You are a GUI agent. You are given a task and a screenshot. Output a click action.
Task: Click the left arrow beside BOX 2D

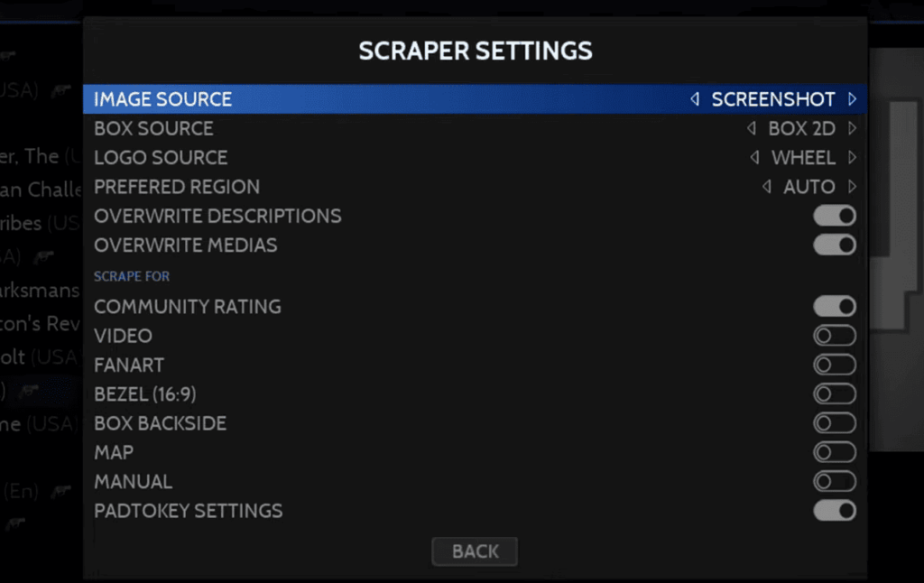point(752,128)
